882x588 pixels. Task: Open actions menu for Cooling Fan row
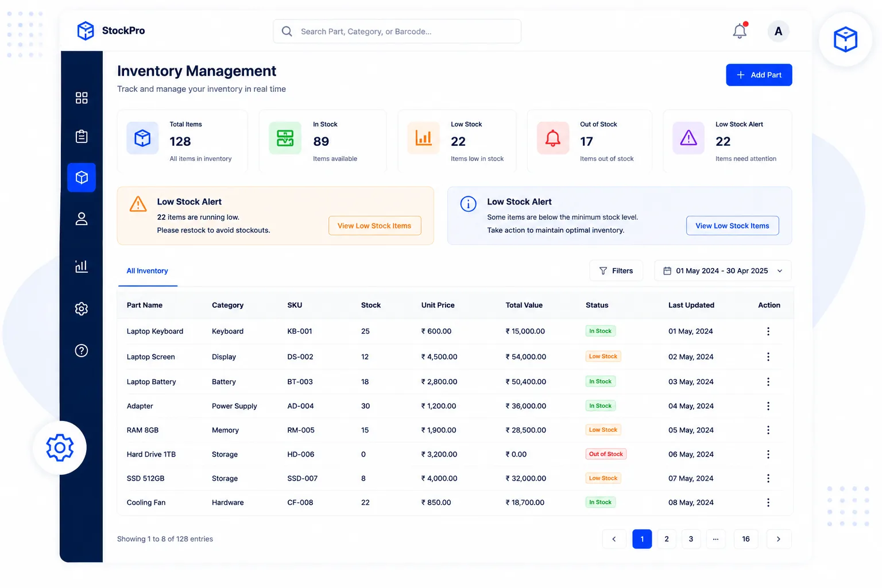coord(768,502)
